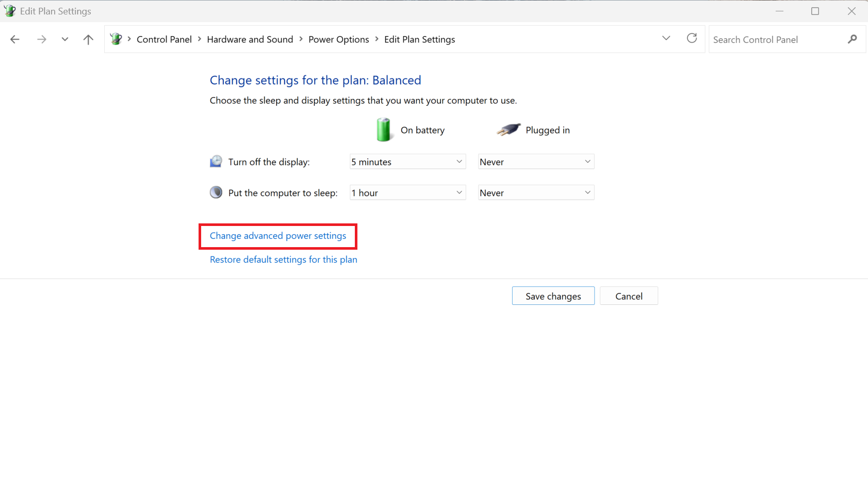
Task: Navigate to Hardware and Sound breadcrumb
Action: [250, 39]
